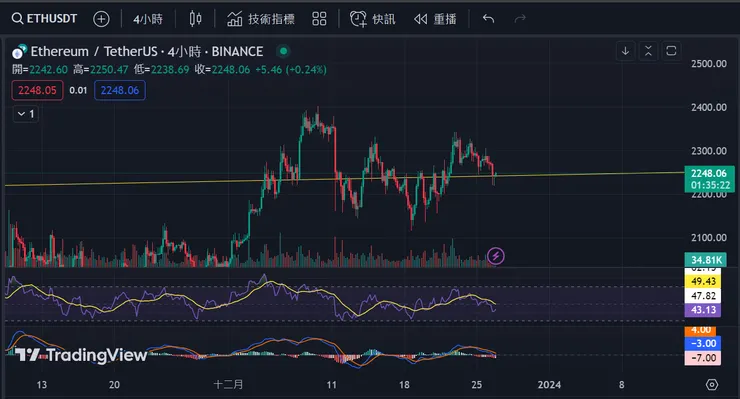Click the red sell price 2248.05

tap(37, 90)
